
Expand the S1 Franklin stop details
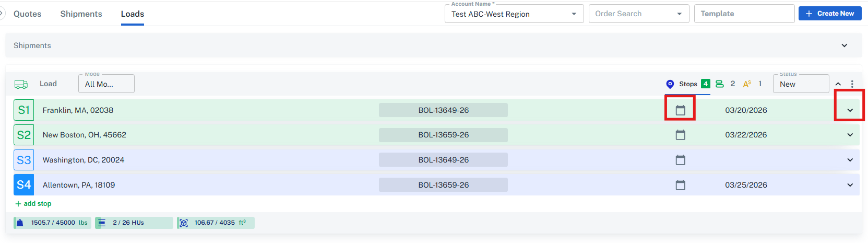(850, 110)
